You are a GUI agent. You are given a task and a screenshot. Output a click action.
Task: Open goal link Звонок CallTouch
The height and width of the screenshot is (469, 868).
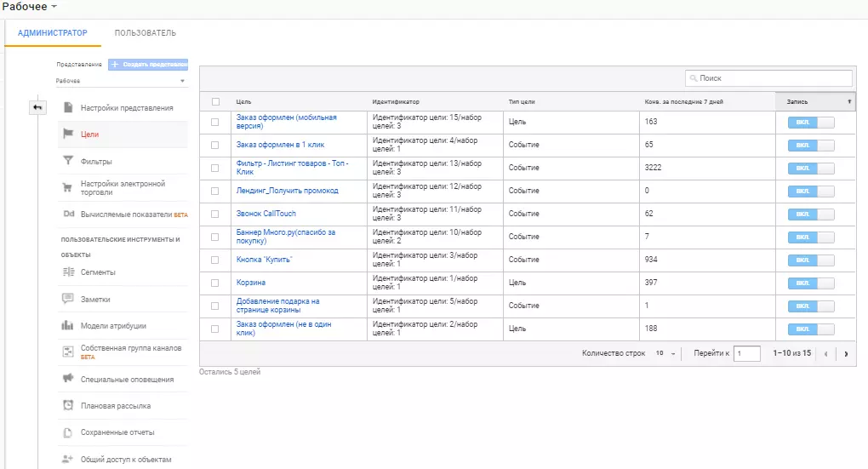pyautogui.click(x=266, y=213)
